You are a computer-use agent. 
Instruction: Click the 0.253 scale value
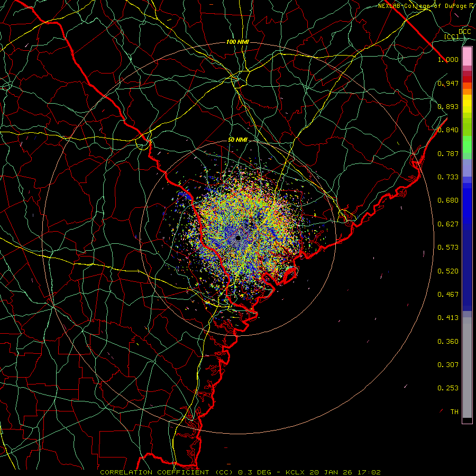448,388
